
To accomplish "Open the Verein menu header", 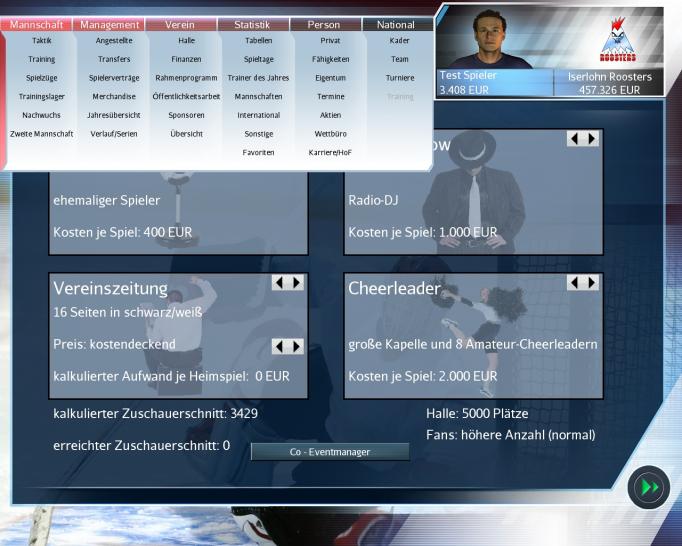I will [x=180, y=24].
